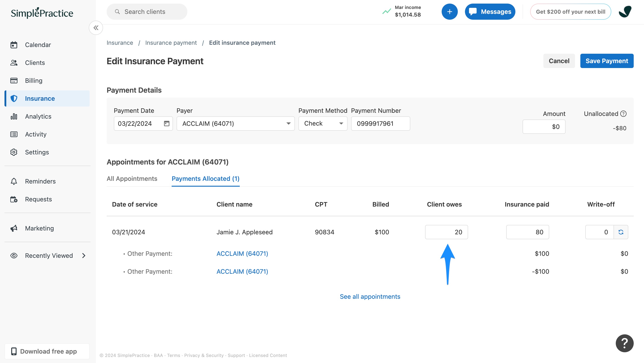Click the Requests calendar-plus icon
The width and height of the screenshot is (644, 363).
(14, 199)
